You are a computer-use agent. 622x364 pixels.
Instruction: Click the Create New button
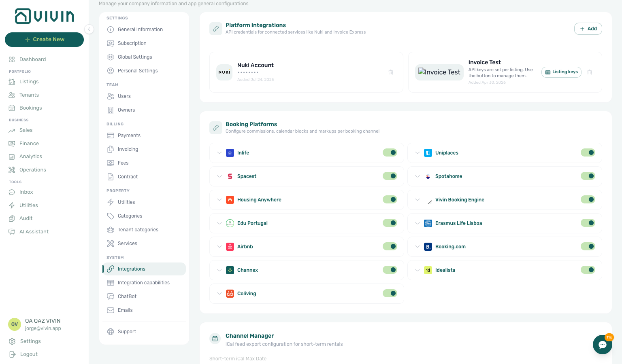(x=44, y=40)
